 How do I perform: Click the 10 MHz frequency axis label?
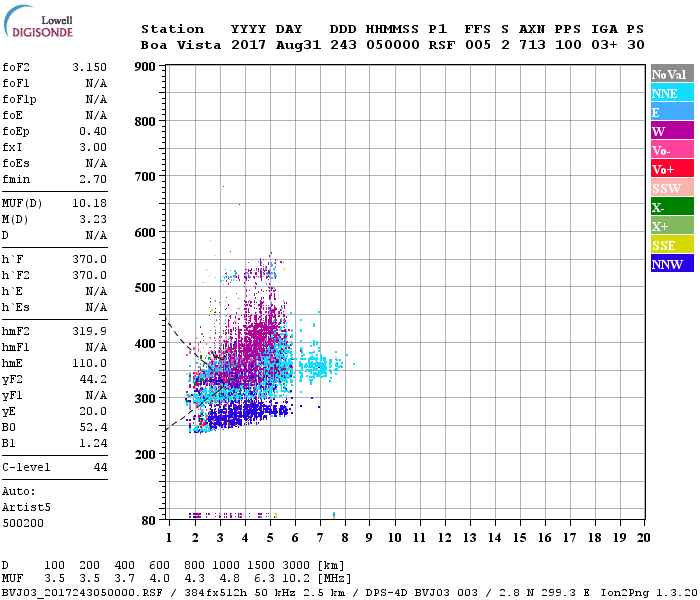[394, 538]
